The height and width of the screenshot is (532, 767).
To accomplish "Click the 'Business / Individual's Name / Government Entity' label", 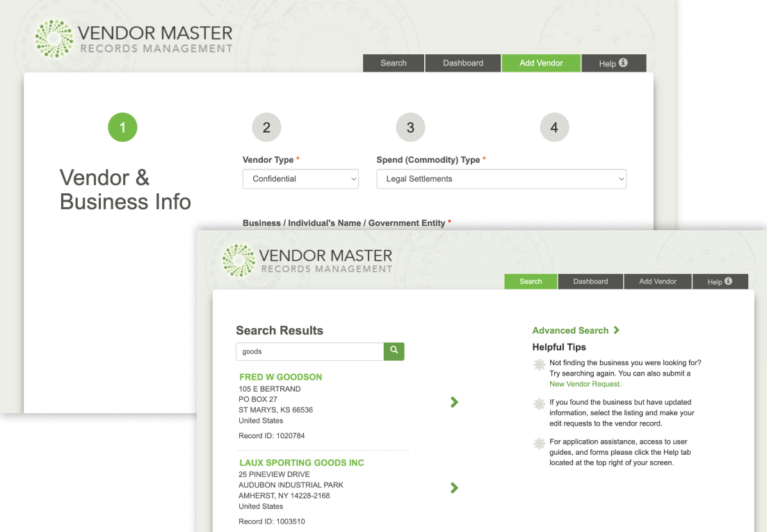I will click(344, 223).
